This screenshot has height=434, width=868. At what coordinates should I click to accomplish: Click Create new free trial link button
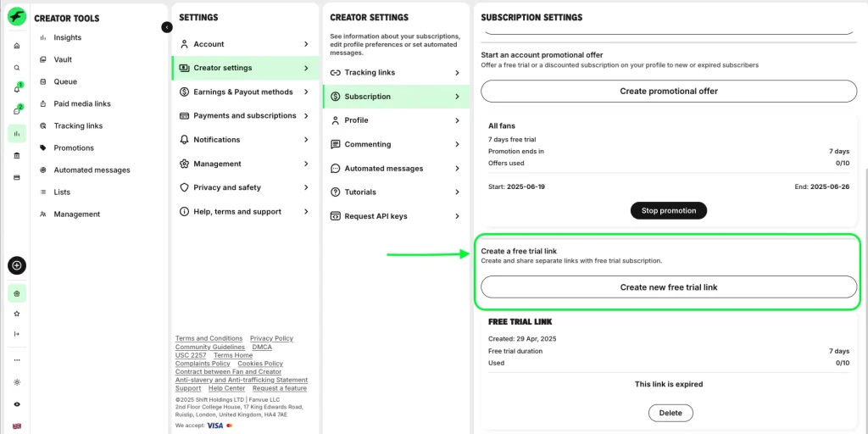tap(669, 287)
